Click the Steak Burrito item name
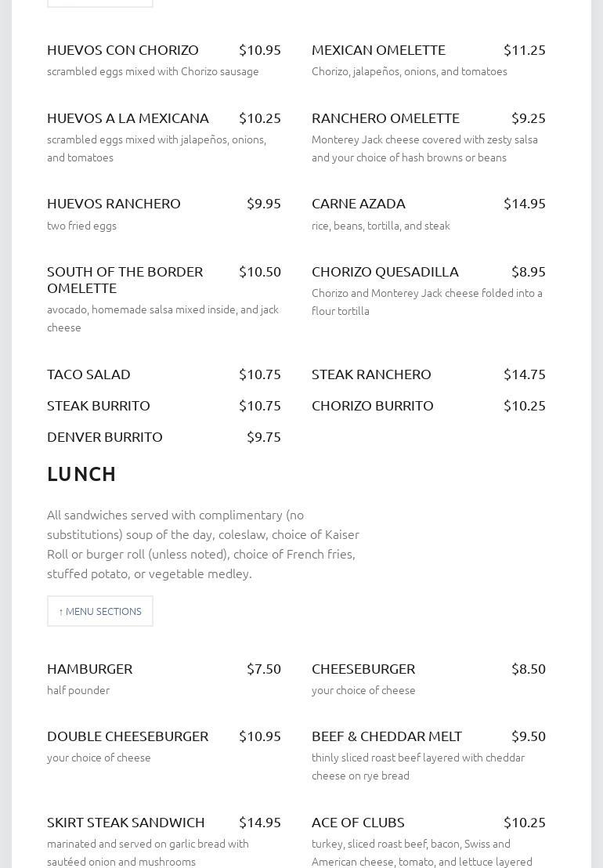Viewport: 603px width, 868px height. pos(99,406)
